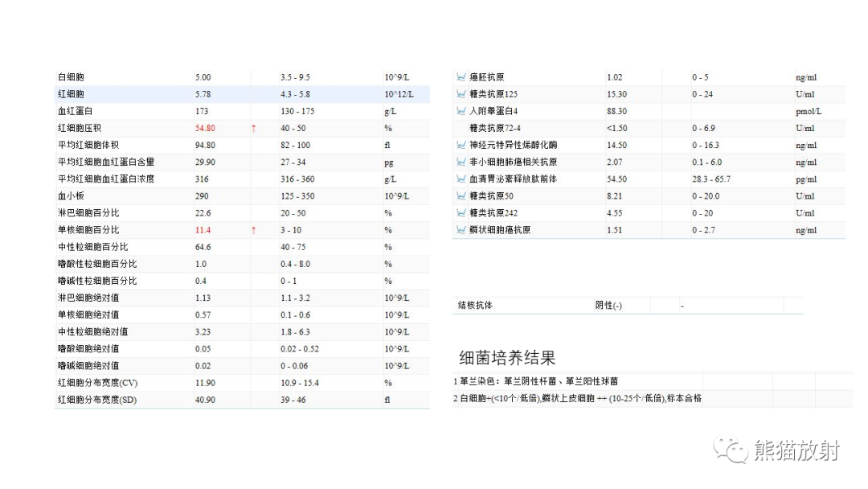Click 血清胃泌素释放肽前体 test name
This screenshot has width=868, height=489.
(x=513, y=179)
